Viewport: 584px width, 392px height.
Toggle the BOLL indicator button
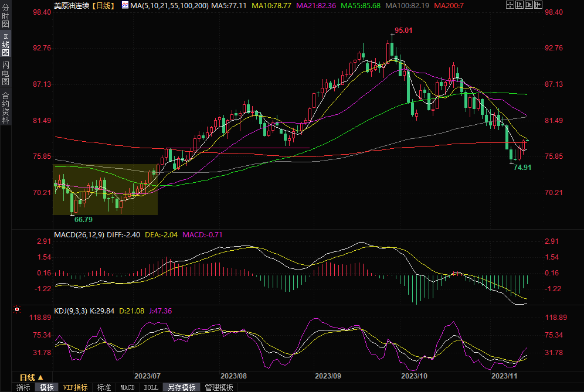[151, 387]
